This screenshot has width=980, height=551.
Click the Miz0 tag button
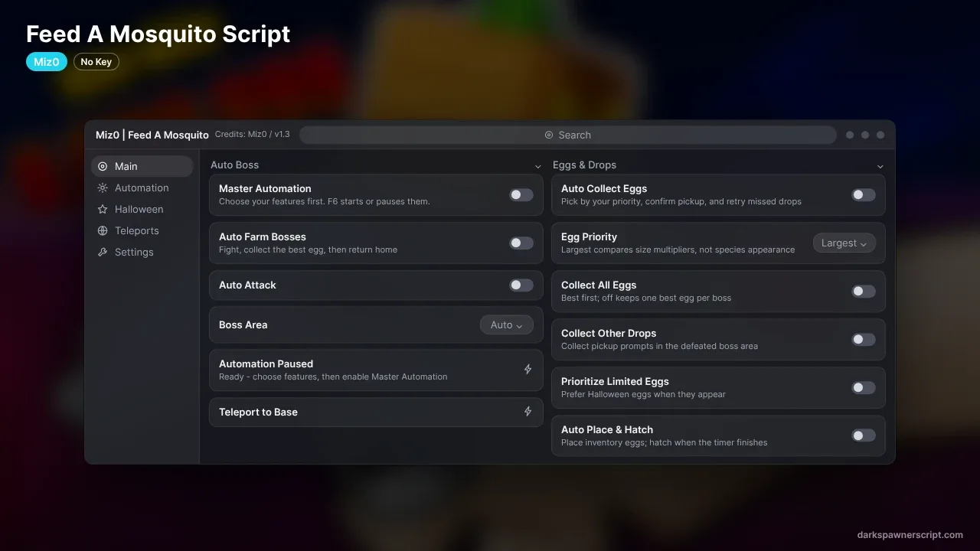pos(47,62)
